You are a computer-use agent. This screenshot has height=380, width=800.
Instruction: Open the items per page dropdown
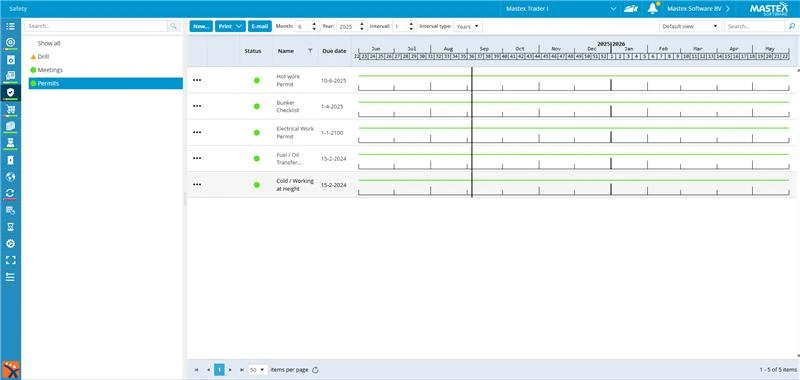click(x=258, y=370)
